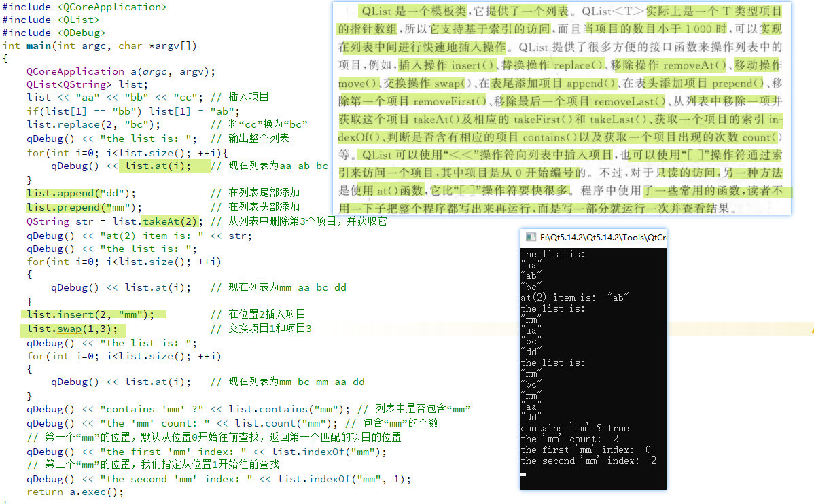The width and height of the screenshot is (814, 504).
Task: Click the console output contains 'mm' ? true
Action: [x=575, y=428]
